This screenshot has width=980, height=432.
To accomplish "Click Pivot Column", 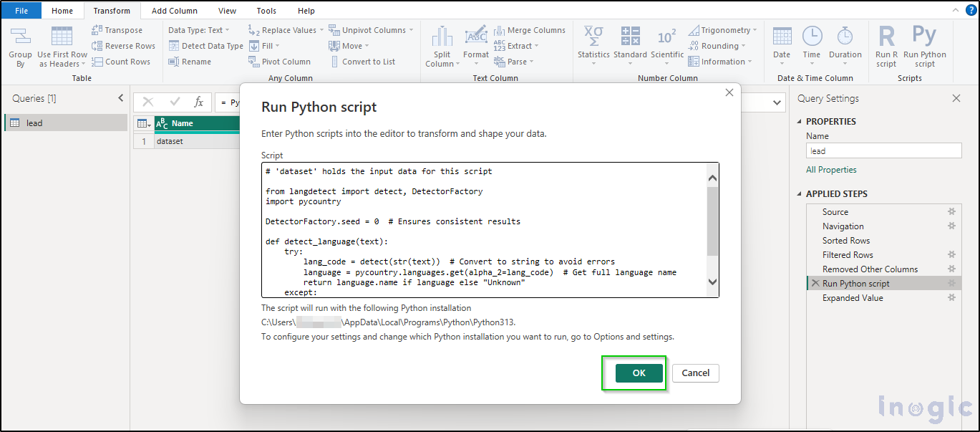I will [279, 62].
